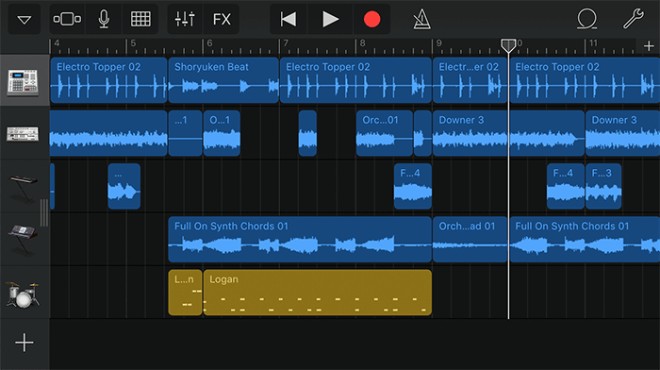Add a new track with plus button
660x370 pixels.
coord(24,343)
